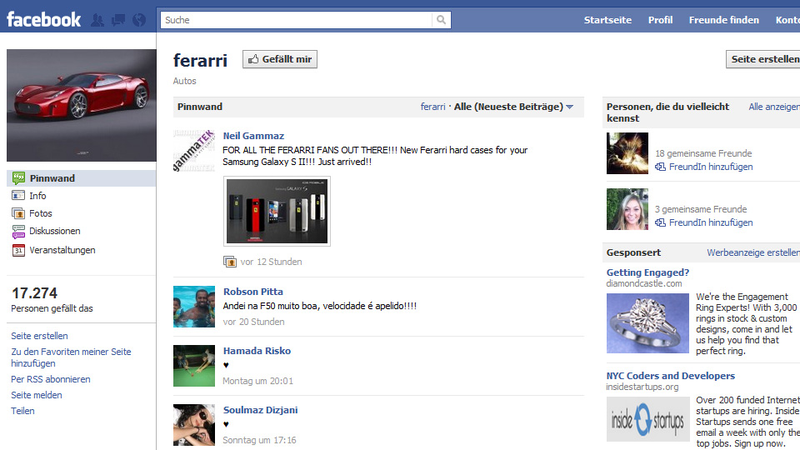Image resolution: width=800 pixels, height=450 pixels.
Task: Click Robson Pitta's avatar photo
Action: [x=194, y=307]
